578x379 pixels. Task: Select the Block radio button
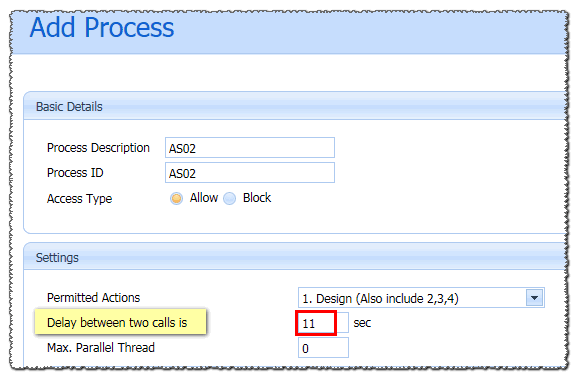(x=229, y=198)
